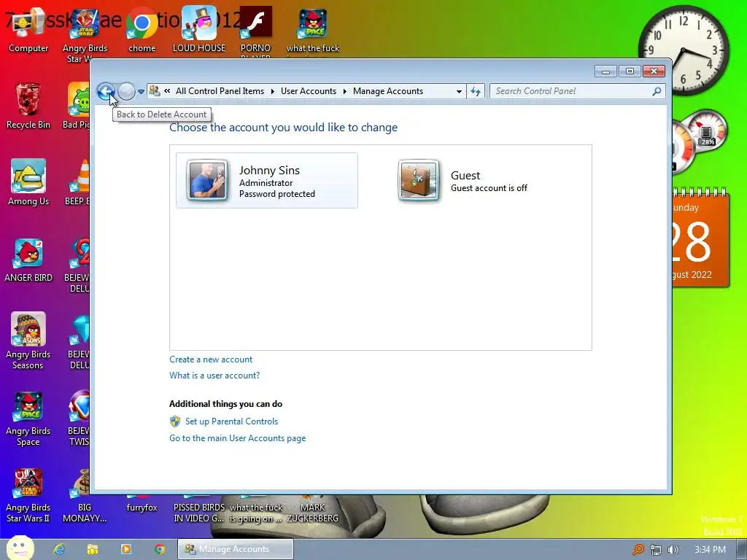The image size is (747, 560).
Task: Click the control panel icon in address bar
Action: [x=155, y=90]
